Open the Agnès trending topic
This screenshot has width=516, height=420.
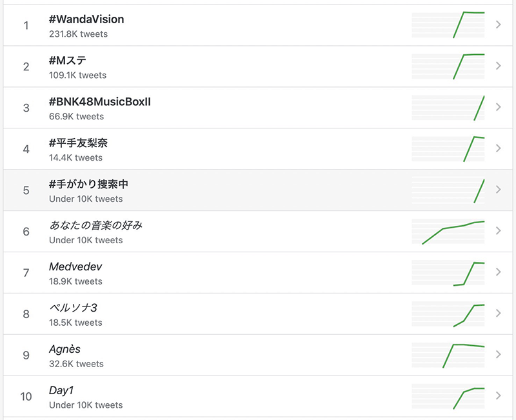click(64, 350)
